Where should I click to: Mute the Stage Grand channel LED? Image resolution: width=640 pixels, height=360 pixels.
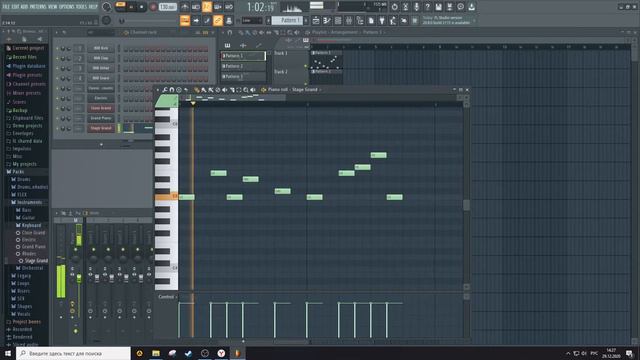pos(58,128)
